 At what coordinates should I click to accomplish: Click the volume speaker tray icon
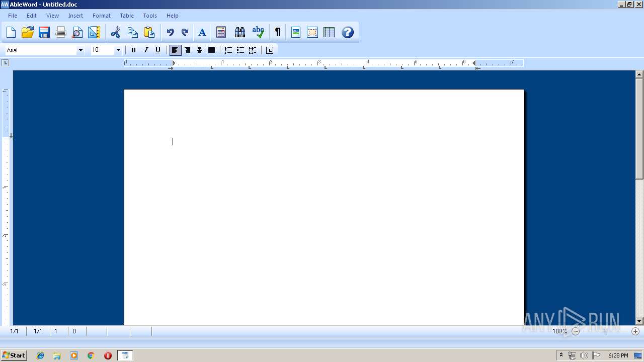(x=584, y=355)
